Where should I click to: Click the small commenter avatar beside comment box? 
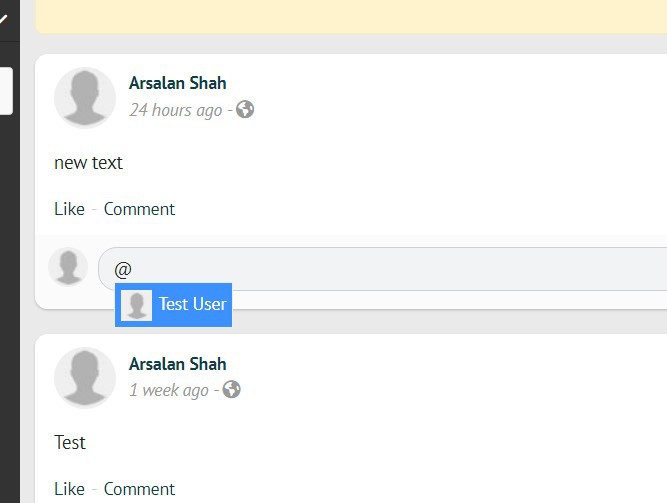coord(68,267)
